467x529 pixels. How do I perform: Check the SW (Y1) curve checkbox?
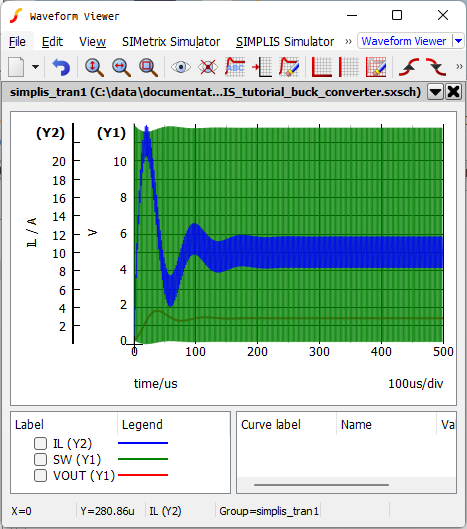40,459
